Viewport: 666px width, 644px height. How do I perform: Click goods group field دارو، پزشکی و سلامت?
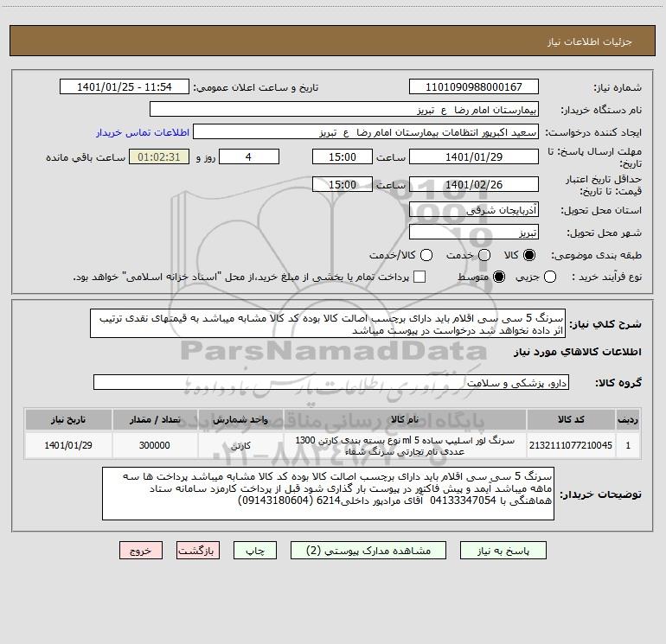tap(331, 382)
